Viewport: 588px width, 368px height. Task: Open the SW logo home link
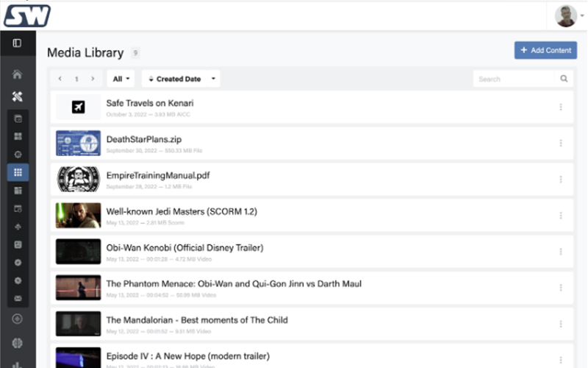coord(26,15)
